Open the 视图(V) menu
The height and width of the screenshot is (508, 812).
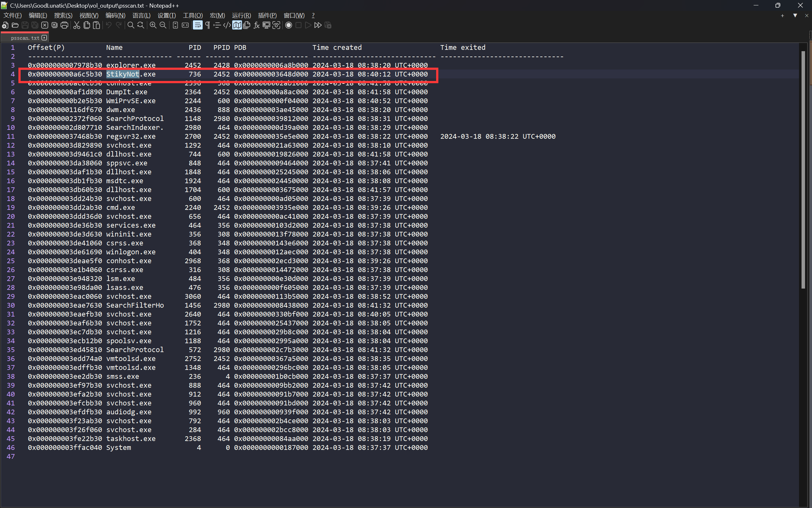coord(89,16)
